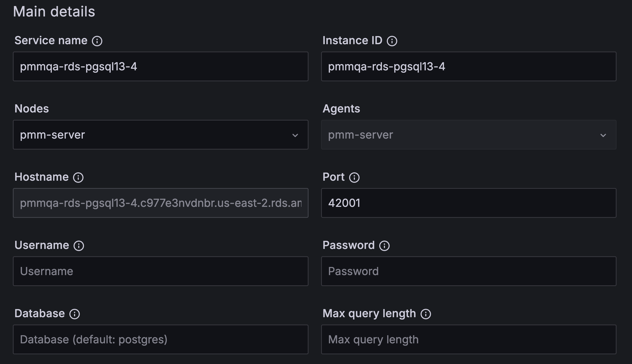Click the Port info icon
Screen dimensions: 632x364
[354, 178]
